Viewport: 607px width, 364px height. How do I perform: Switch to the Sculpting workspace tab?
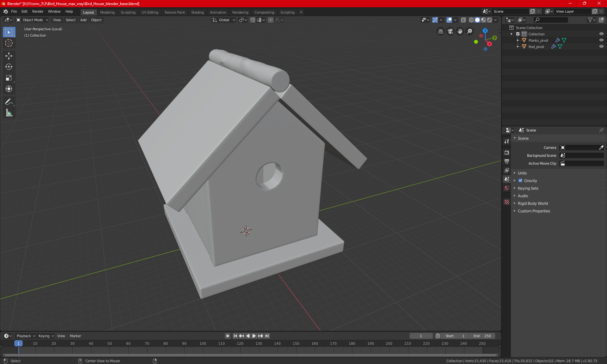(128, 12)
